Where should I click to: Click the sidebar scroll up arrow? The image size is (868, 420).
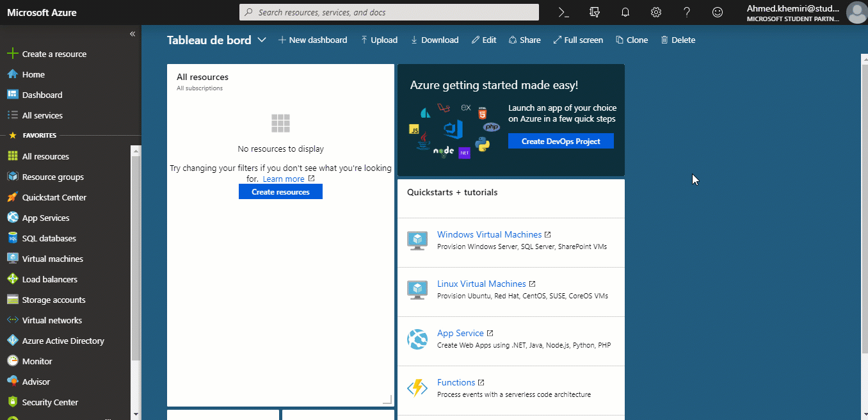click(135, 150)
